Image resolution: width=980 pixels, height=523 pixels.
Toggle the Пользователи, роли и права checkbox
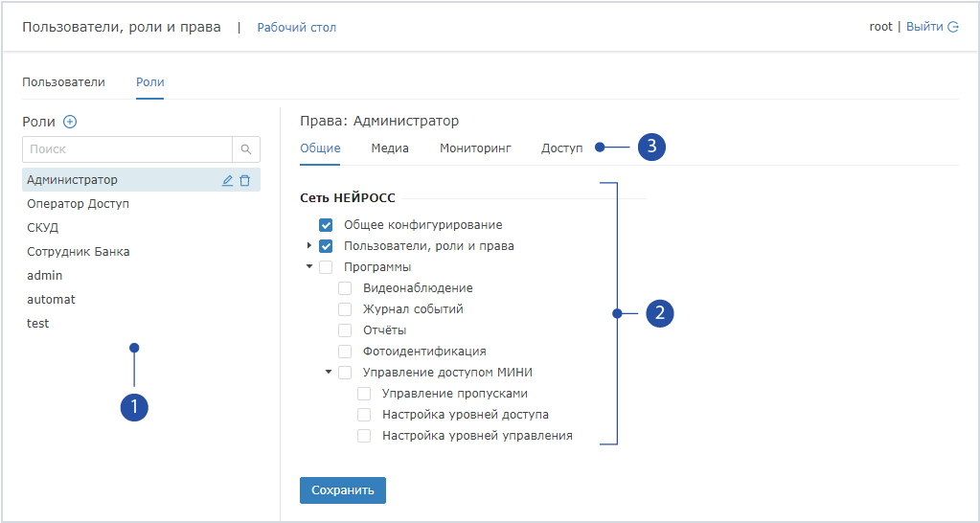[x=326, y=246]
